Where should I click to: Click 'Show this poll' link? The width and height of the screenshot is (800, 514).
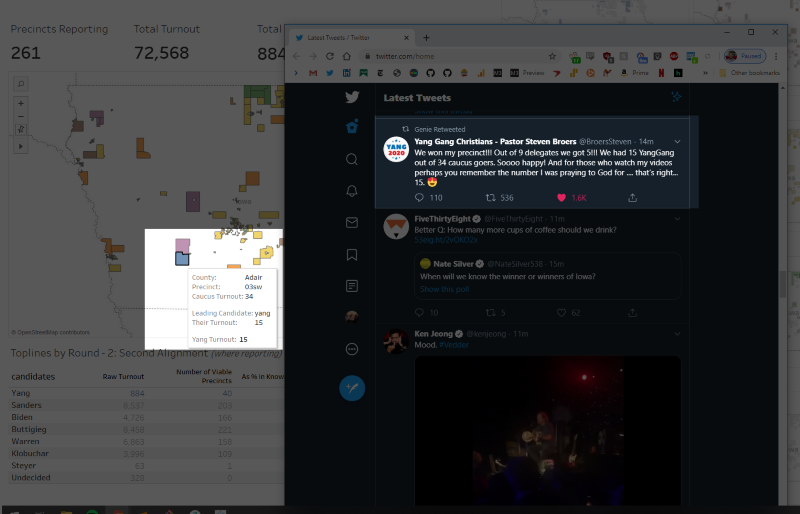click(x=443, y=289)
